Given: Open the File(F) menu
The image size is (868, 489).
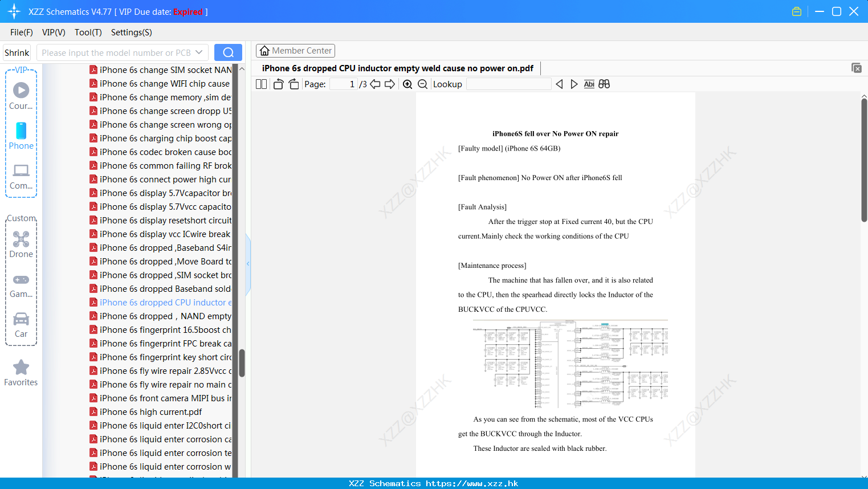Looking at the screenshot, I should click(x=22, y=32).
